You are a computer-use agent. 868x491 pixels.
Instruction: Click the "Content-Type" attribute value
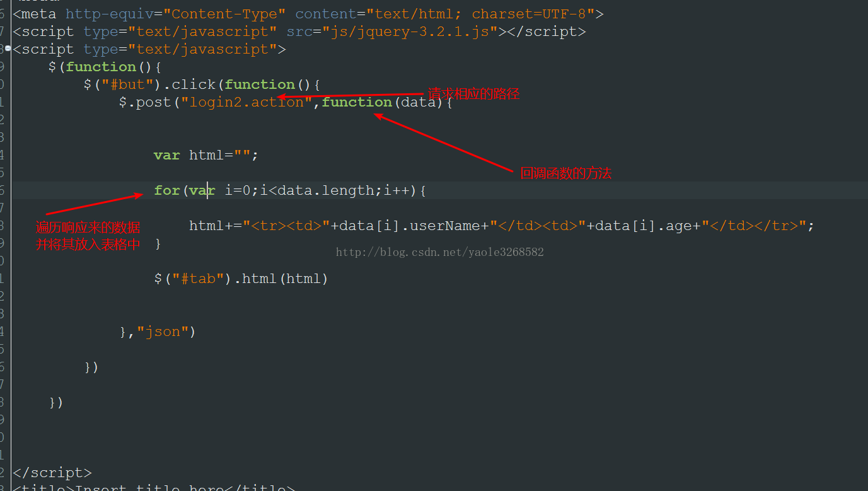(225, 14)
